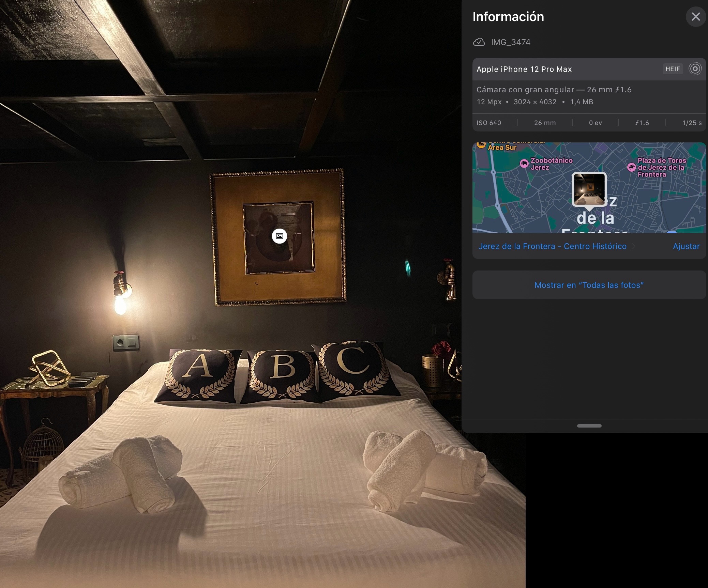This screenshot has width=708, height=588.
Task: Tap the Visual Look Up icon on photo
Action: [x=279, y=236]
